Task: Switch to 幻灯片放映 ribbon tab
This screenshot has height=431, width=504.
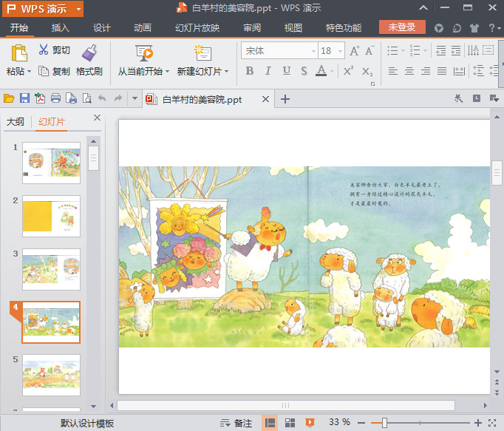Action: pyautogui.click(x=197, y=28)
